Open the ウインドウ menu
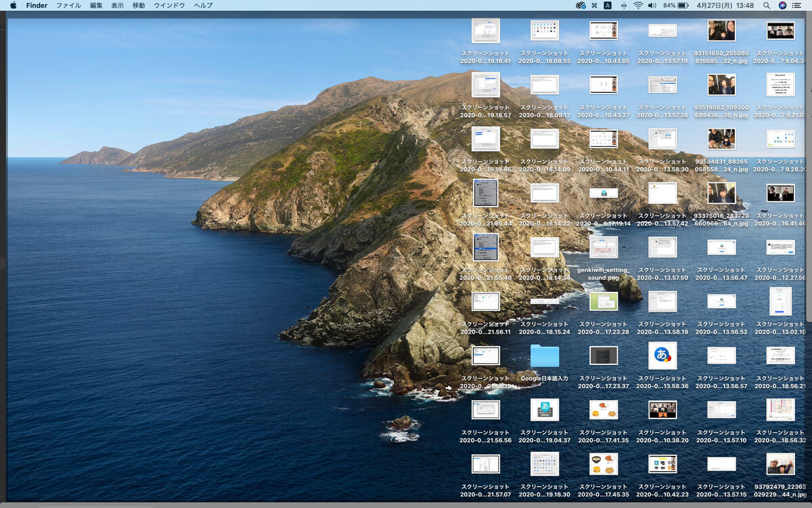Viewport: 812px width, 508px height. coord(169,5)
